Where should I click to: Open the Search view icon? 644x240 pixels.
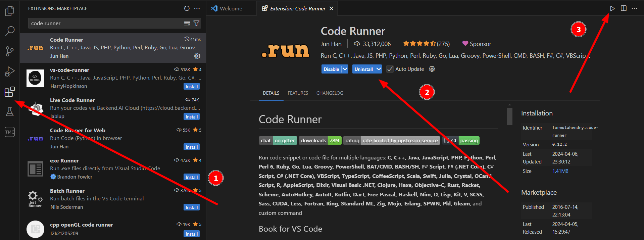(x=10, y=31)
